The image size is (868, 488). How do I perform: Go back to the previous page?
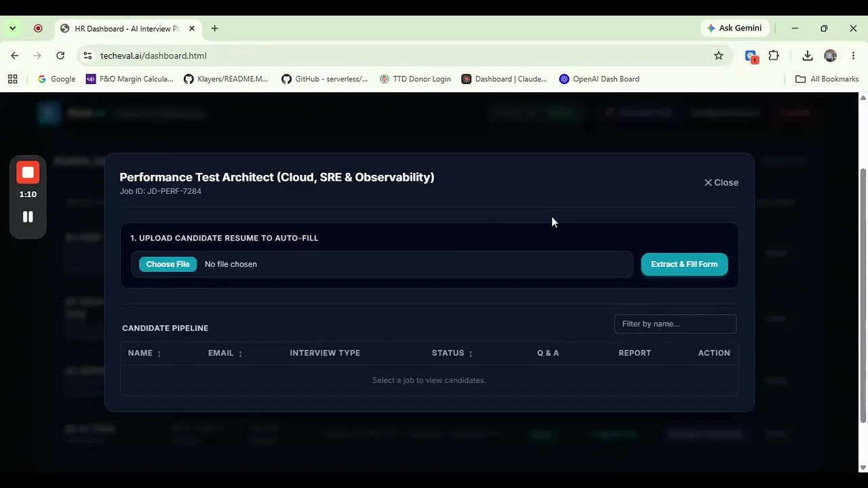[15, 56]
